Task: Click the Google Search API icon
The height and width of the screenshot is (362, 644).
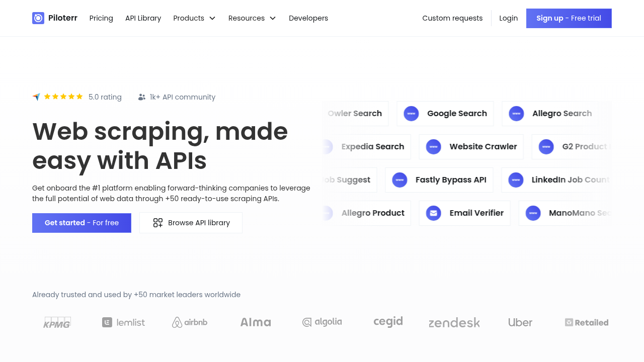Action: (411, 114)
